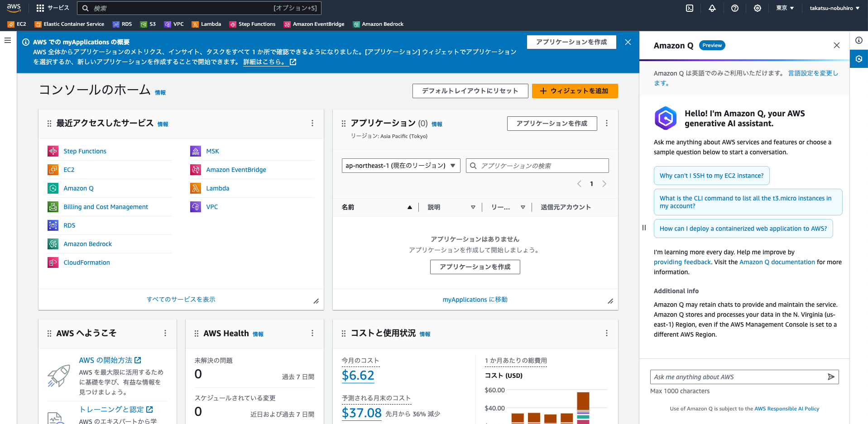Open S3 from the favorites bar

[x=148, y=24]
